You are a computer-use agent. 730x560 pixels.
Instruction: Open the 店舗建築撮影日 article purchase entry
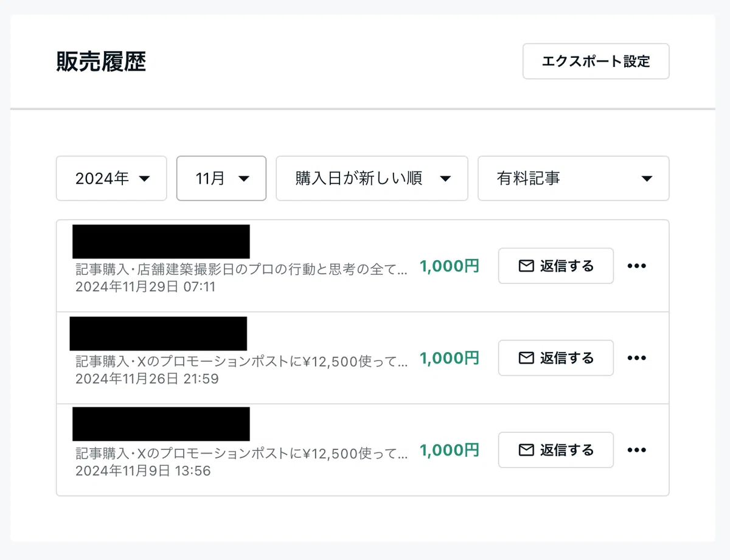pos(242,269)
